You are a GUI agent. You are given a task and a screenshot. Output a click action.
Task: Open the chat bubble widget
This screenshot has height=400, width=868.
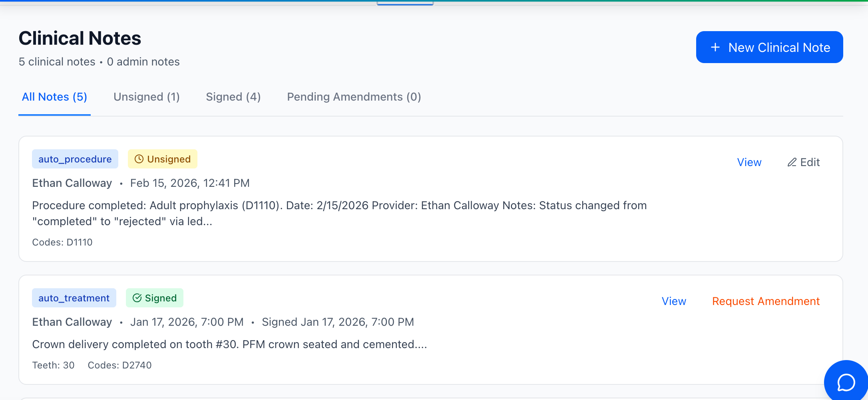point(846,382)
